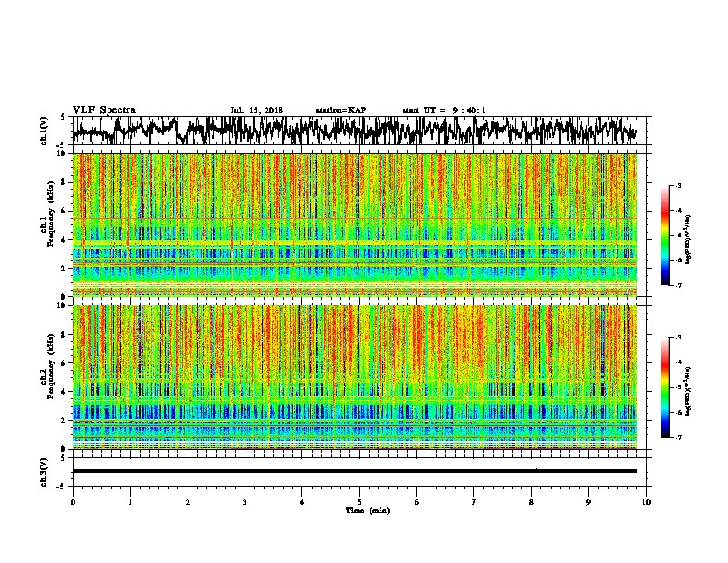Click the ch.1 spectrogram color scale bar
The width and height of the screenshot is (728, 563).
coord(665,236)
